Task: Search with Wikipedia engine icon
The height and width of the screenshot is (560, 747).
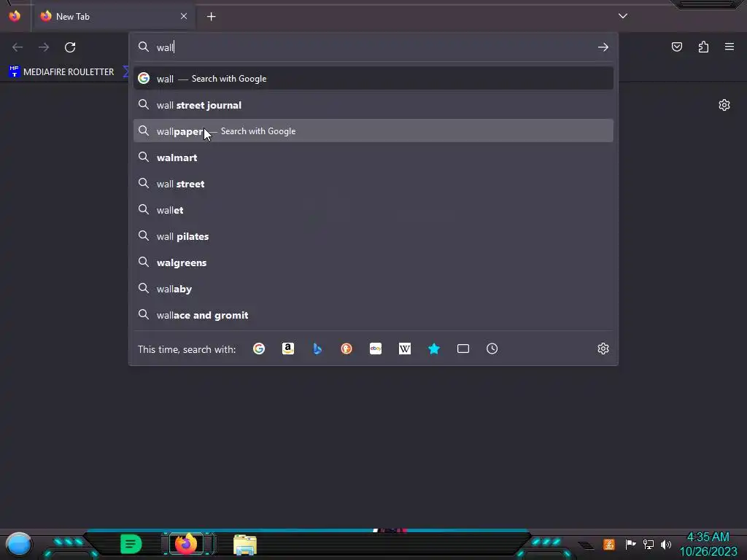Action: pyautogui.click(x=404, y=349)
